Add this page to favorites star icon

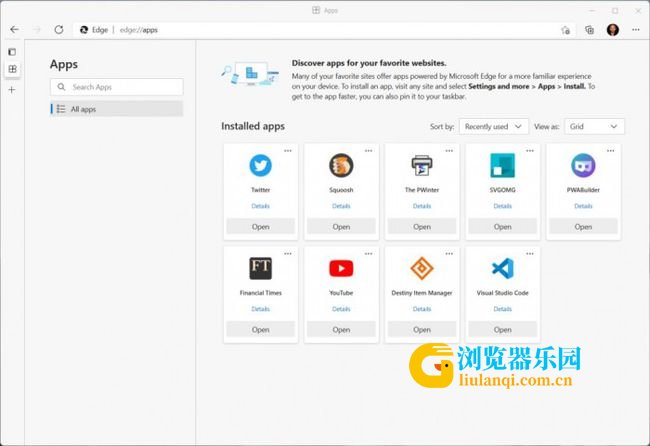(x=565, y=30)
